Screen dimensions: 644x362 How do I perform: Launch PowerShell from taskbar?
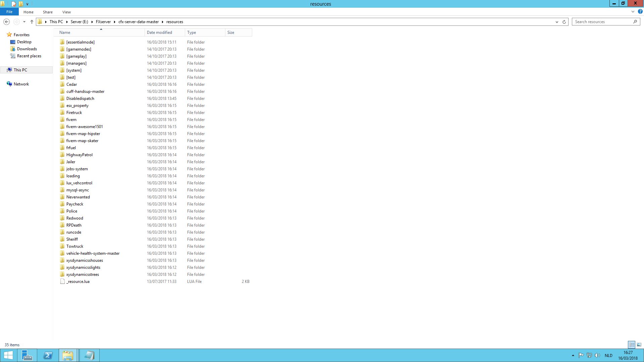pos(48,355)
